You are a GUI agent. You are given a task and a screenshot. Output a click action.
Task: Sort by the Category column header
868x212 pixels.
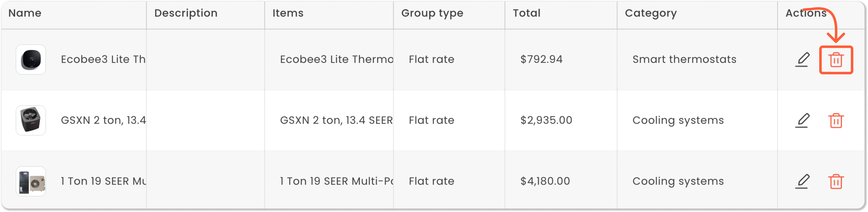650,13
